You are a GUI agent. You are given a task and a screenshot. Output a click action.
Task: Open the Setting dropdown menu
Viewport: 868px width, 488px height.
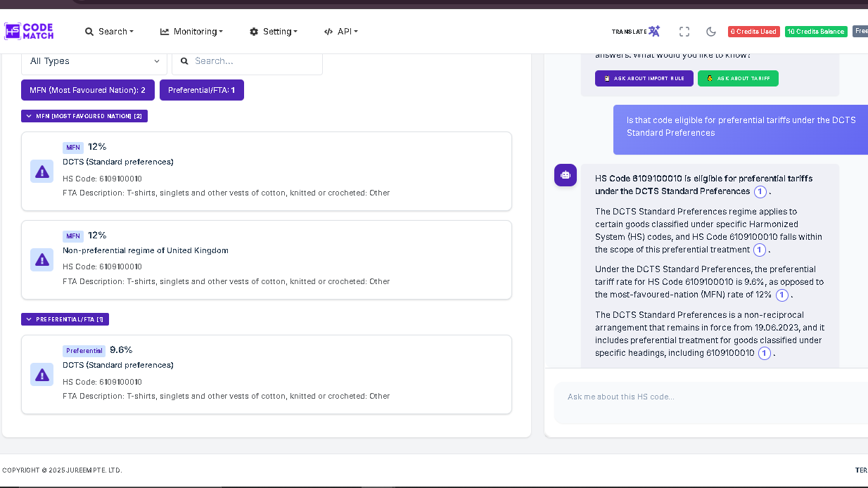(274, 32)
